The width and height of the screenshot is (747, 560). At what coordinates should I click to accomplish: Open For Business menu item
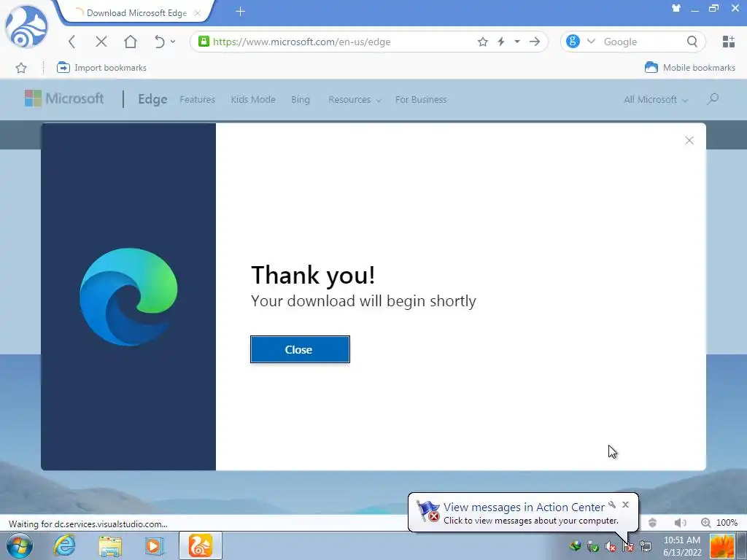(x=421, y=99)
